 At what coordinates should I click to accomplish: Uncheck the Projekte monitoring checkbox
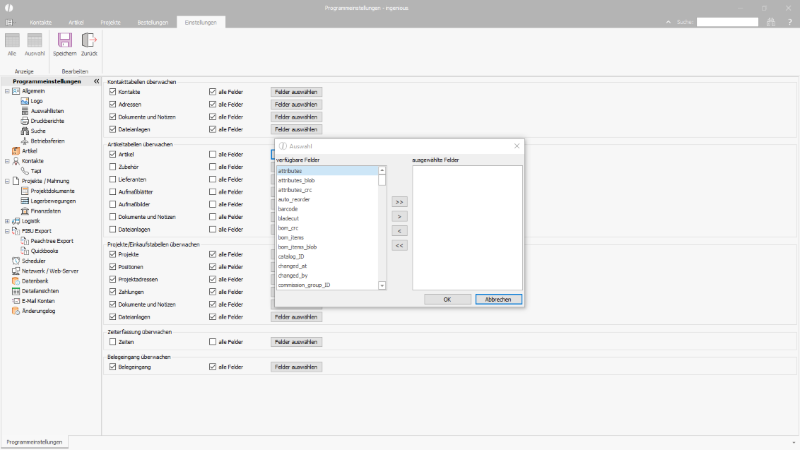(x=113, y=254)
